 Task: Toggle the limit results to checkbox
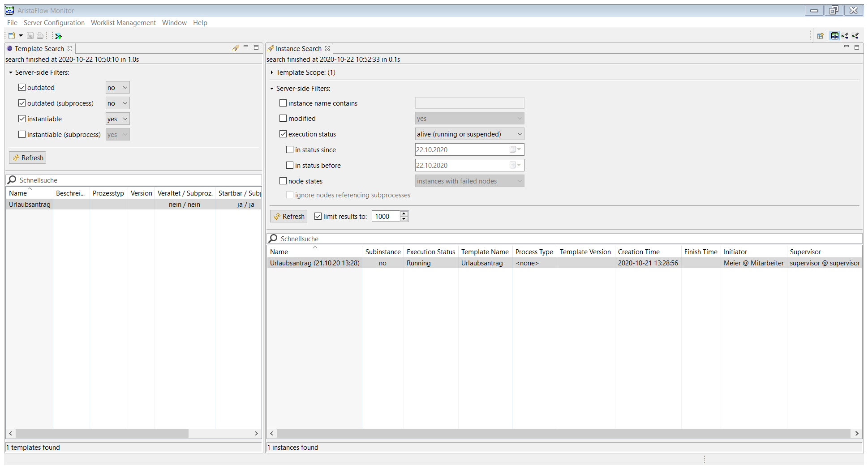tap(318, 217)
